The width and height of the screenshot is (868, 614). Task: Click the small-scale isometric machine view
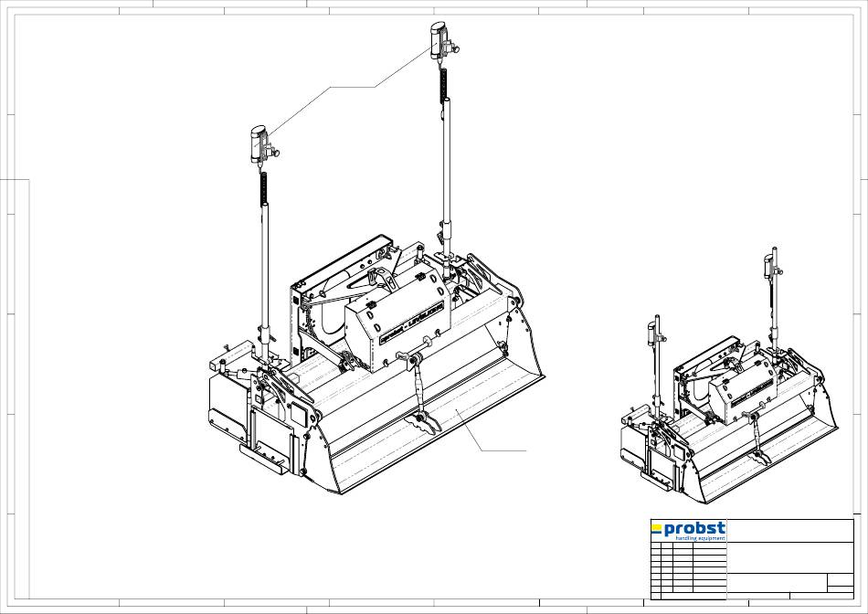[x=729, y=376]
